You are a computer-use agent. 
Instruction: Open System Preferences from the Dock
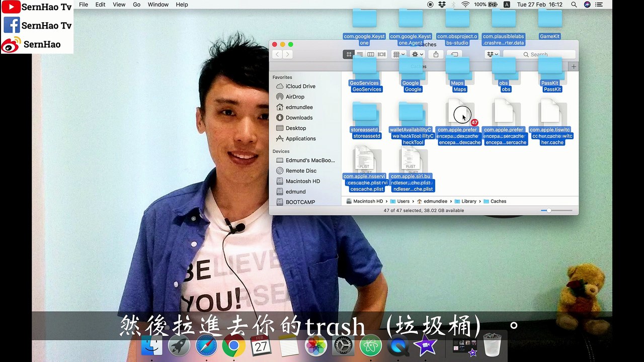click(x=343, y=346)
